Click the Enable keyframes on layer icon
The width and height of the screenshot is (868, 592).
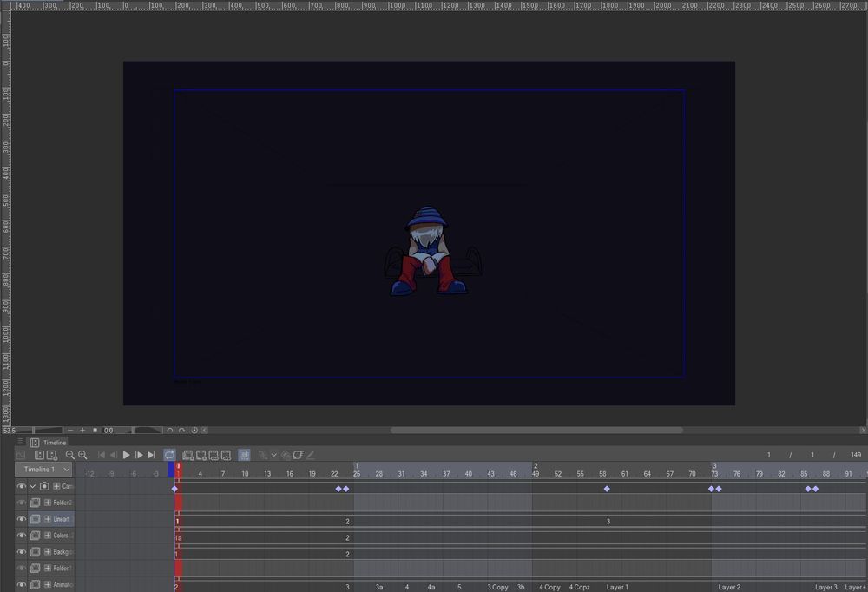tap(298, 455)
